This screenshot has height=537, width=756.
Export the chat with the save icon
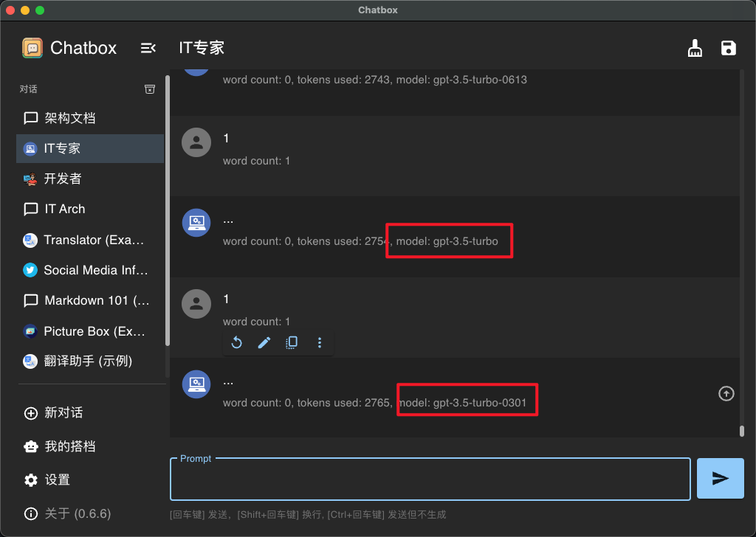pos(728,48)
